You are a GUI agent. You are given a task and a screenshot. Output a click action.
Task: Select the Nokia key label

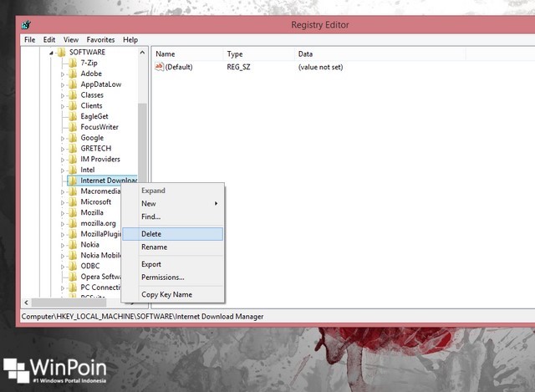click(x=89, y=245)
